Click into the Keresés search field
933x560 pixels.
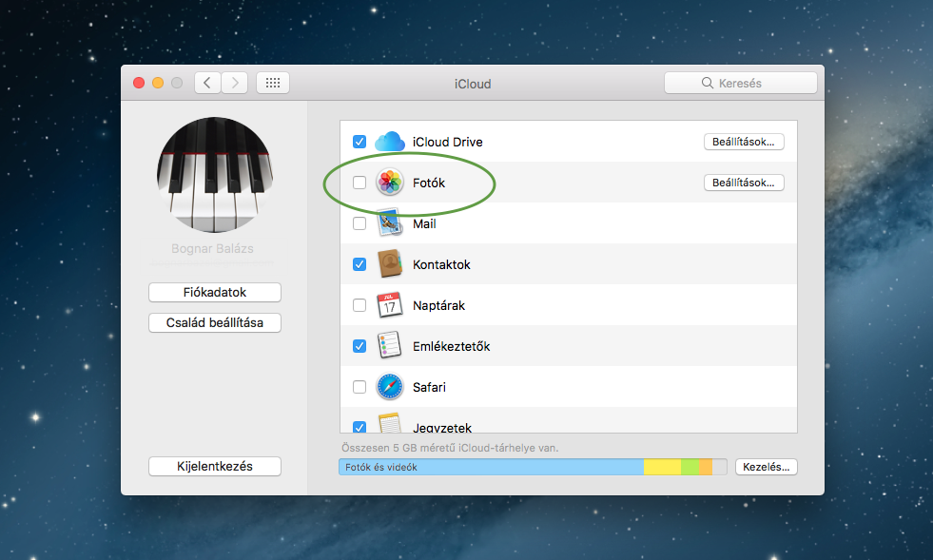[741, 83]
